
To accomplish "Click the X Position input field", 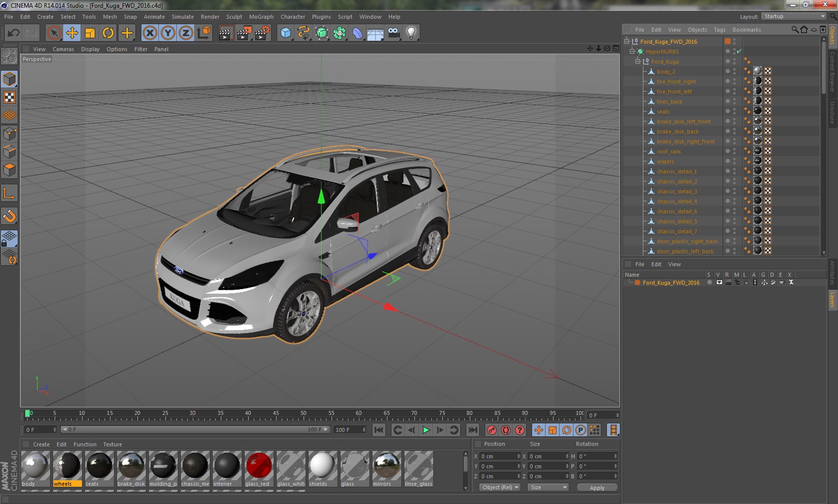I will [500, 456].
